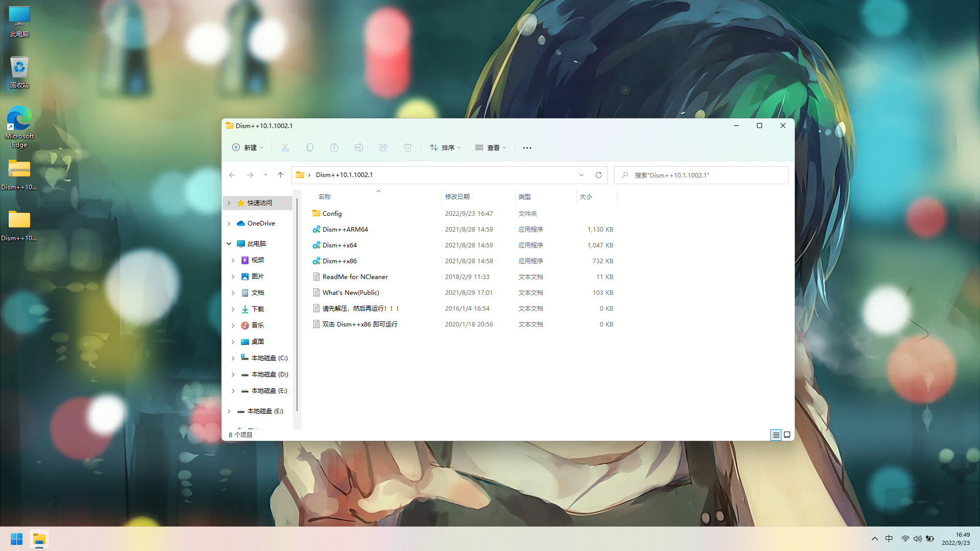This screenshot has width=980, height=551.
Task: Click the Rename icon in toolbar
Action: click(x=359, y=147)
